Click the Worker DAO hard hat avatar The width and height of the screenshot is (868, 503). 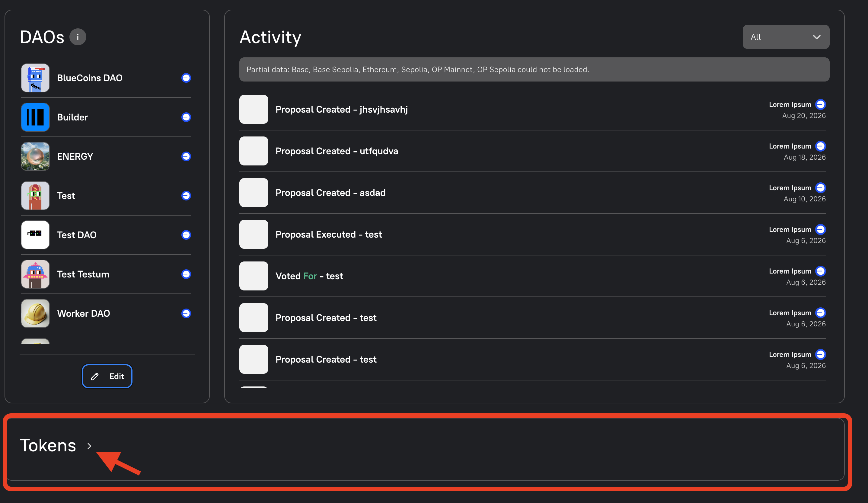[x=35, y=313]
